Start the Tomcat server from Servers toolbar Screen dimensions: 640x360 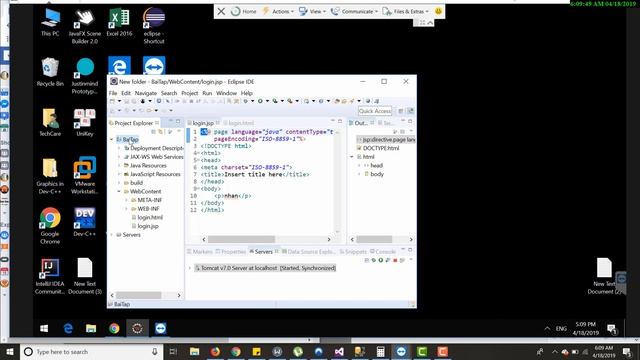380,260
